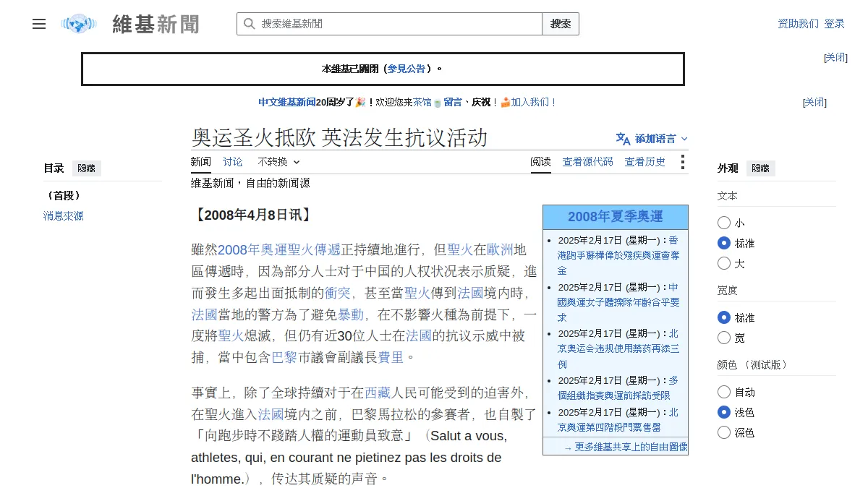
Task: Open the 查看历史 tab
Action: [x=645, y=162]
